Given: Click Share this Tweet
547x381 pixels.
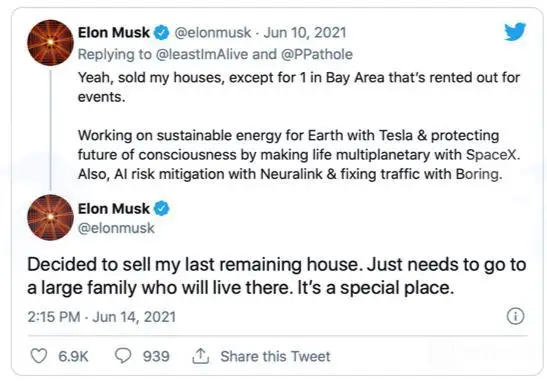Looking at the screenshot, I should pos(275,356).
